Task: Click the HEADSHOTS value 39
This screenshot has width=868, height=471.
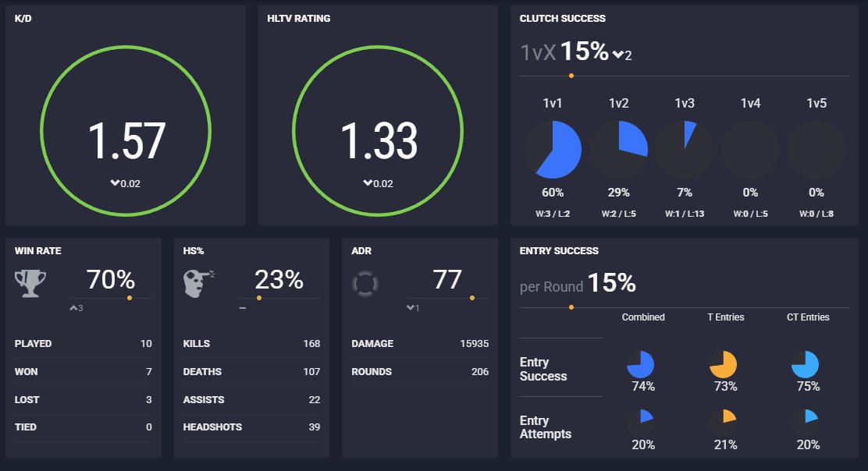Action: tap(315, 427)
